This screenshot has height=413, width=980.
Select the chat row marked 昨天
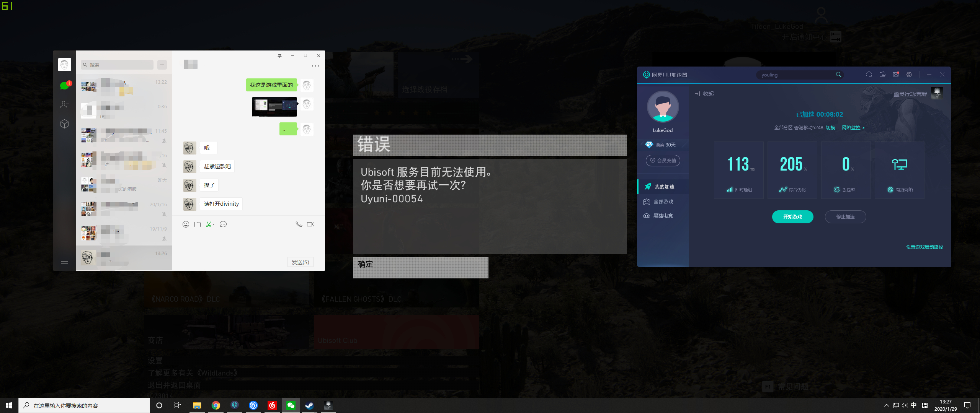coord(124,185)
